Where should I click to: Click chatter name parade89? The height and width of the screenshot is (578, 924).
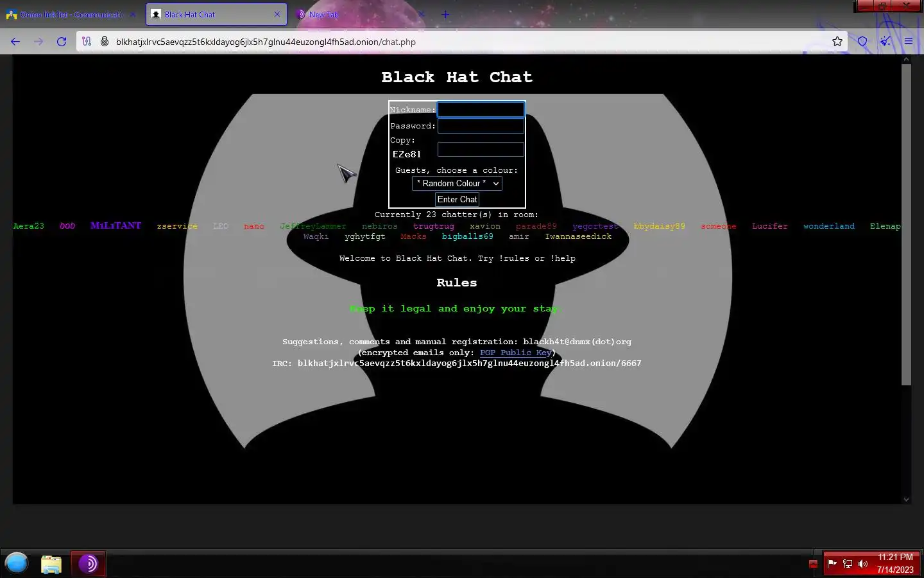[536, 226]
